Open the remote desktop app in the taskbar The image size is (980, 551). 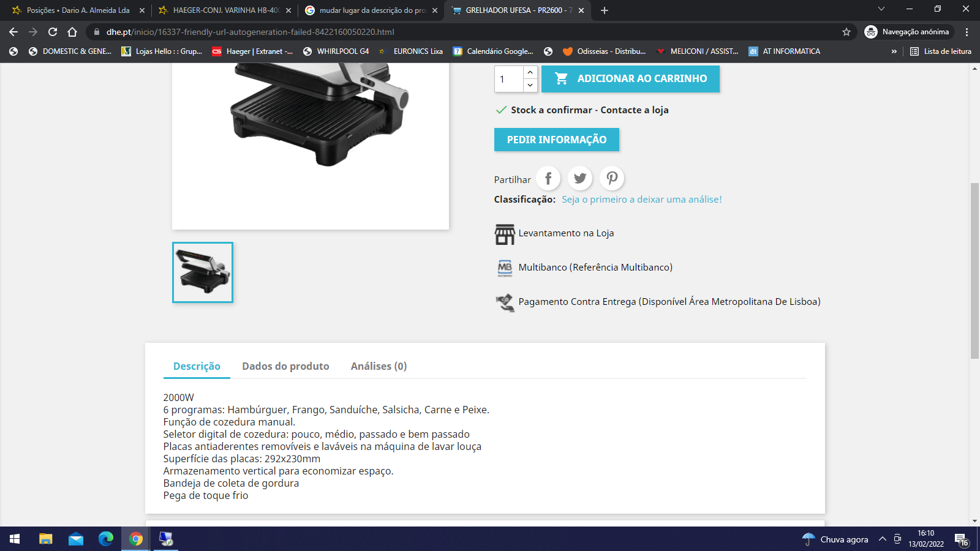pyautogui.click(x=166, y=539)
